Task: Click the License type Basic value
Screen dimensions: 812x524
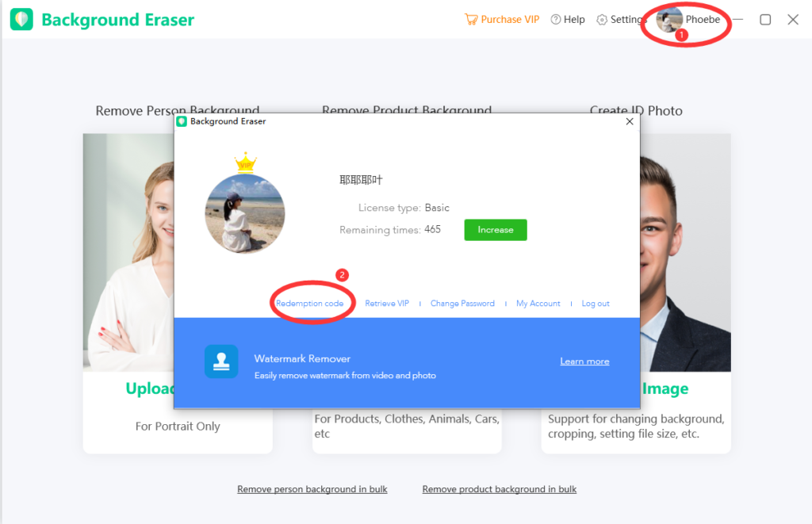Action: point(437,208)
